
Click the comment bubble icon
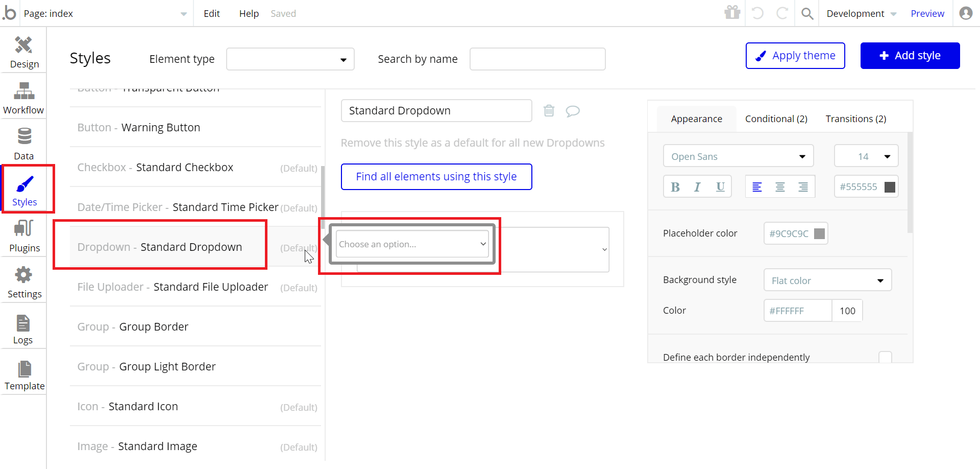point(573,111)
